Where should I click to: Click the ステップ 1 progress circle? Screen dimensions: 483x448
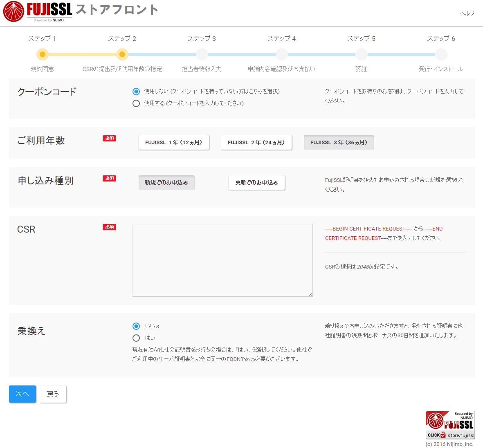(43, 54)
